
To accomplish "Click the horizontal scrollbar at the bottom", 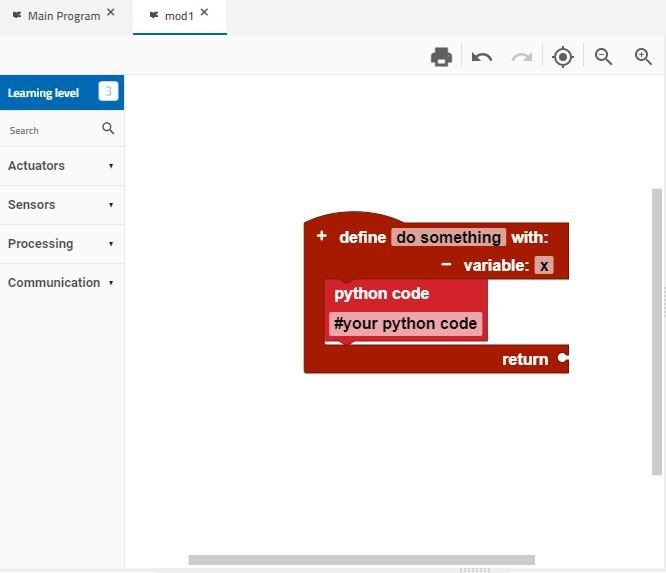I will pos(361,560).
